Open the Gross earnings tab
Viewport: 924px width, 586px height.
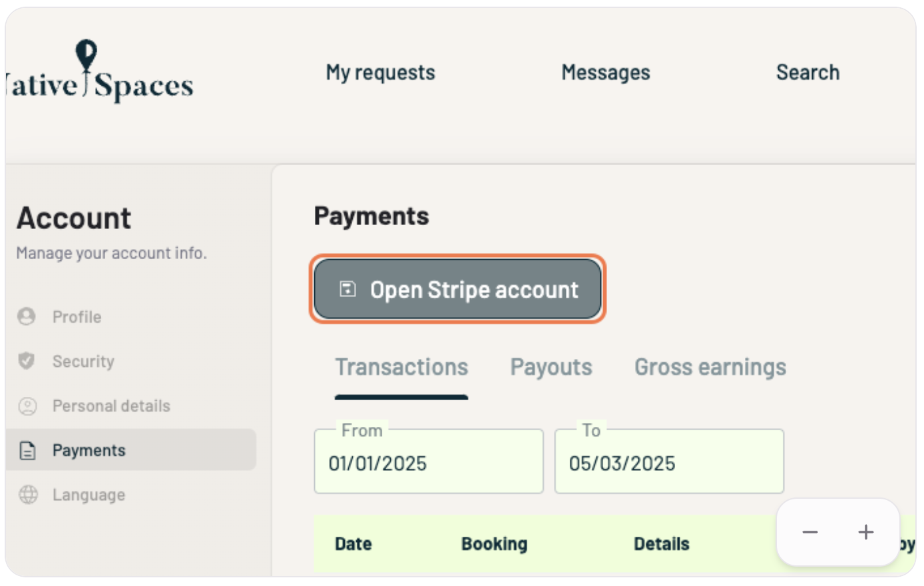(x=710, y=368)
